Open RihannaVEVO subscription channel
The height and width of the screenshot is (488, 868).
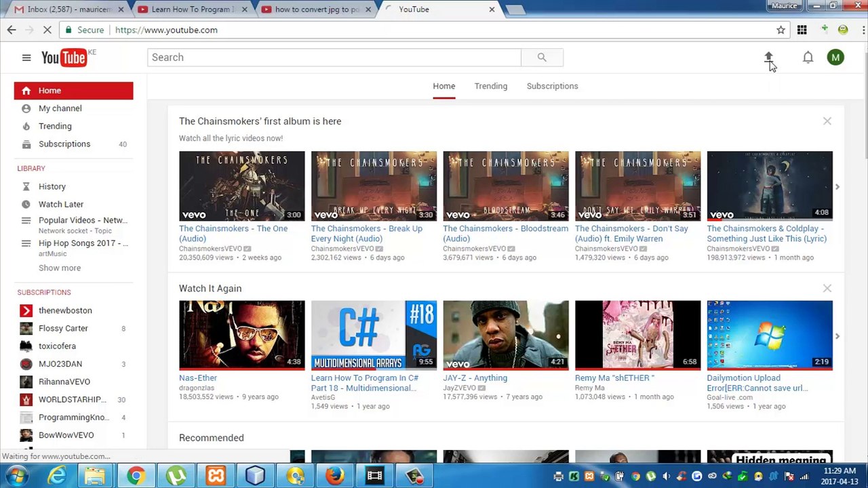coord(64,382)
